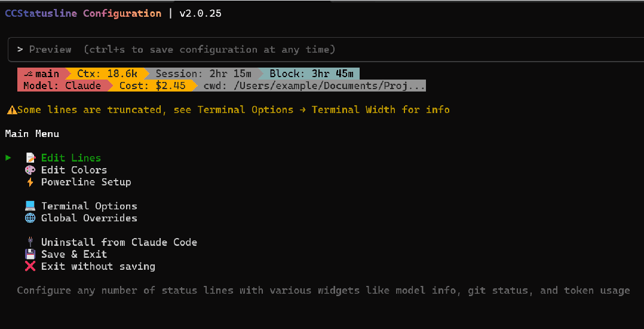The image size is (644, 329).
Task: Click the yellow warning triangle icon
Action: (11, 110)
